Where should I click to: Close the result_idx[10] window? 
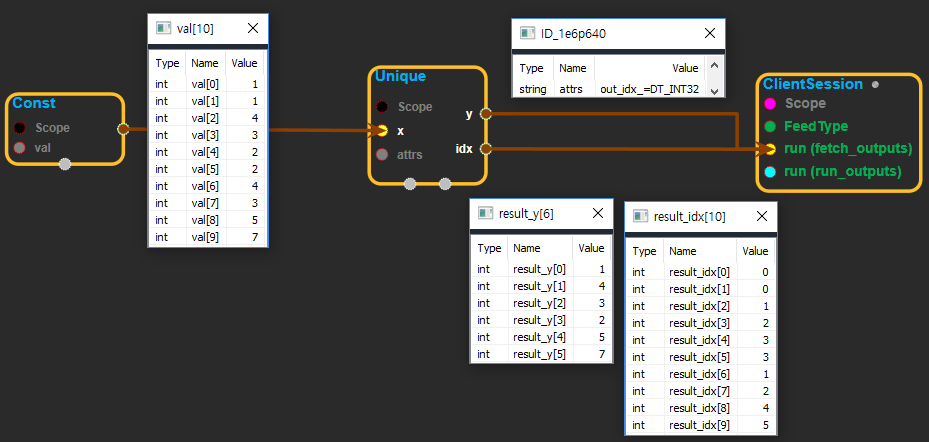(759, 216)
